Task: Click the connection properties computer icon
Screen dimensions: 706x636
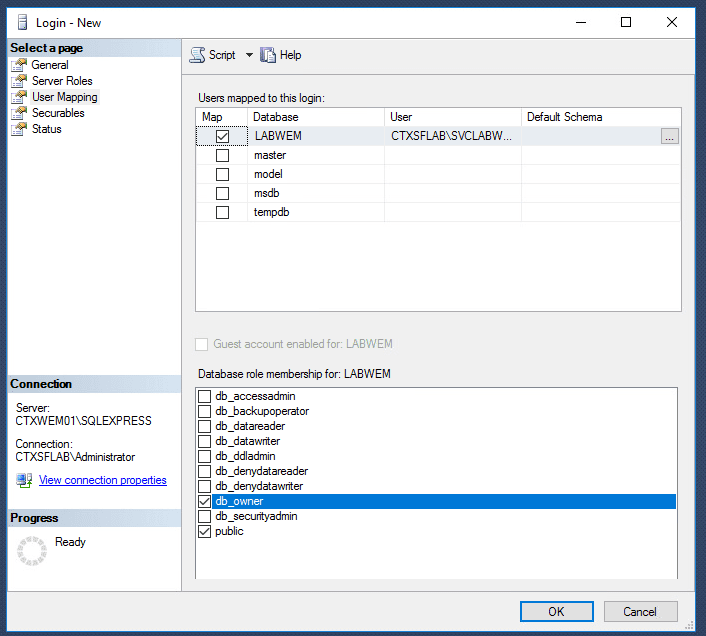Action: [x=24, y=480]
